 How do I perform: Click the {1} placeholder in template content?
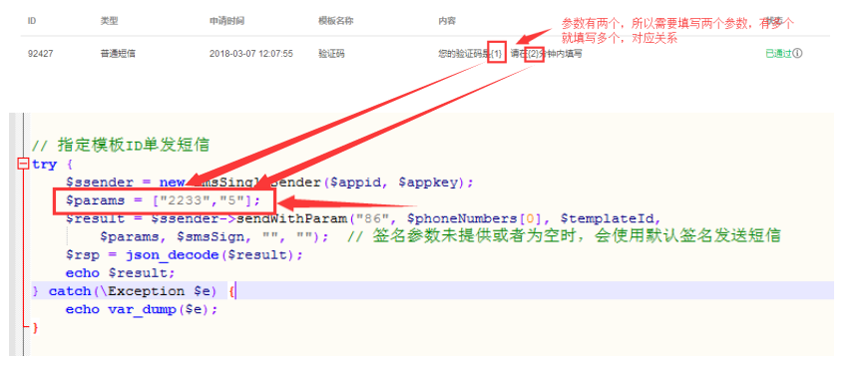[x=497, y=54]
